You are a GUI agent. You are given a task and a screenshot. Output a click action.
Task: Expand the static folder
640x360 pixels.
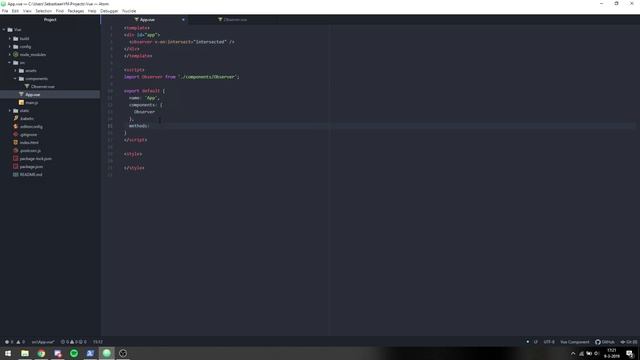(x=10, y=111)
